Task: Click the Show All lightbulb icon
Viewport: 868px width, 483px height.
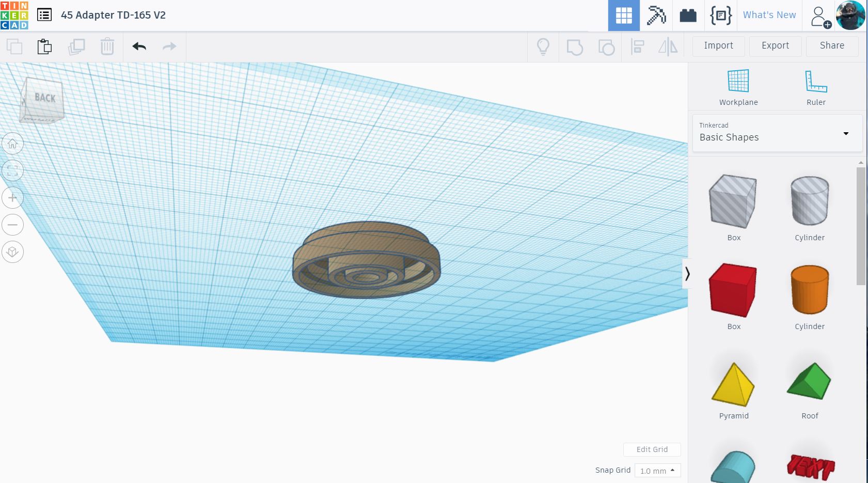Action: coord(543,46)
